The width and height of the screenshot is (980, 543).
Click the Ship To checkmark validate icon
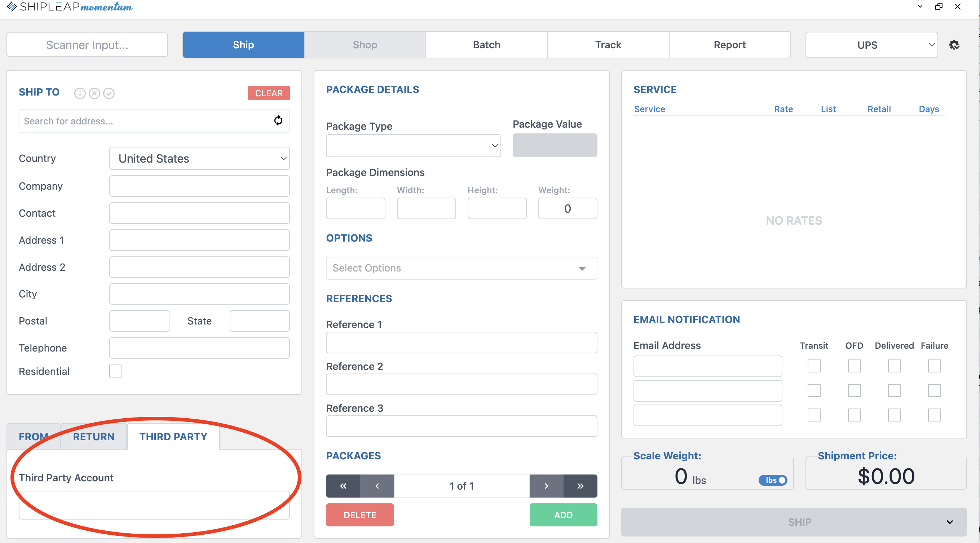[x=109, y=93]
